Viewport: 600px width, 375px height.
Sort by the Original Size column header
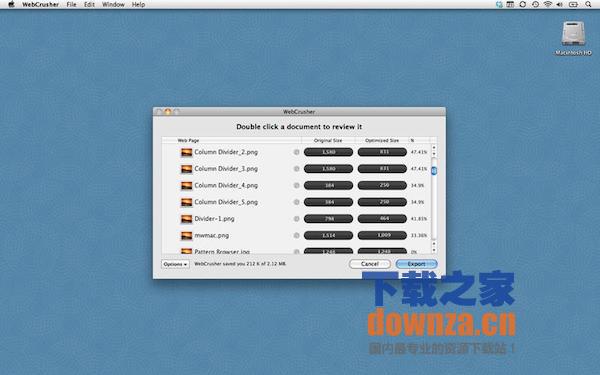pos(328,140)
